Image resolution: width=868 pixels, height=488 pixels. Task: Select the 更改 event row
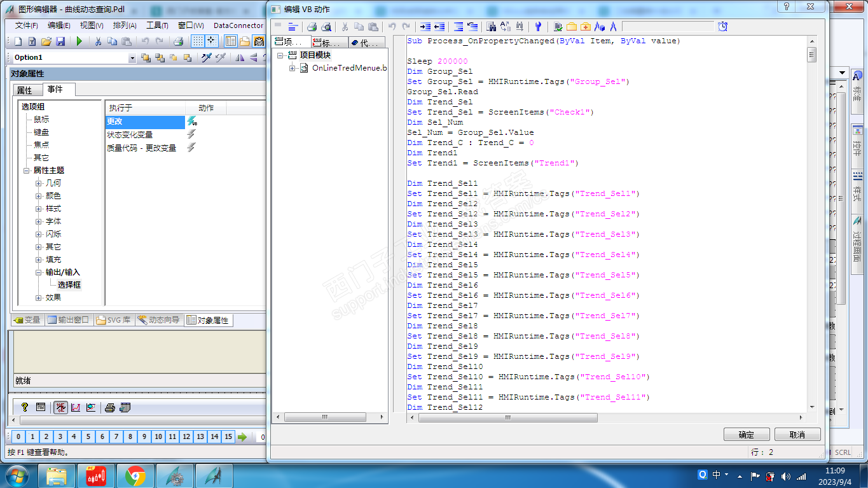(145, 122)
